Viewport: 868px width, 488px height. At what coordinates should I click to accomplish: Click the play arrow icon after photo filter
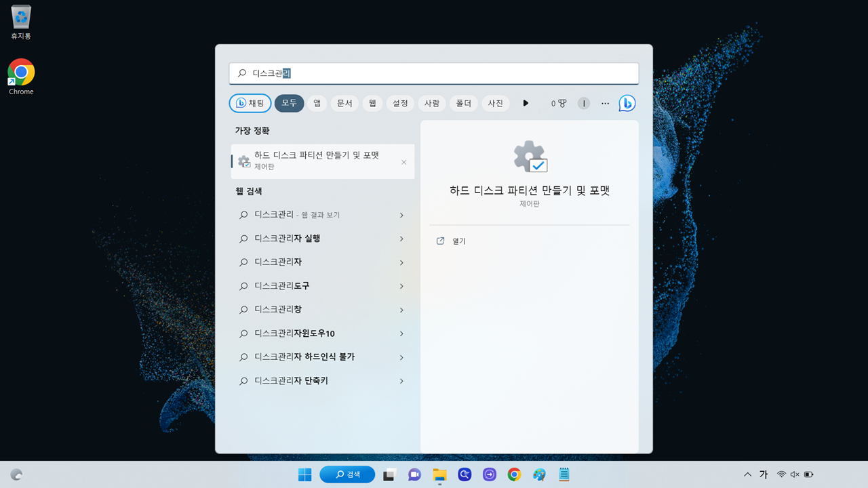click(526, 103)
